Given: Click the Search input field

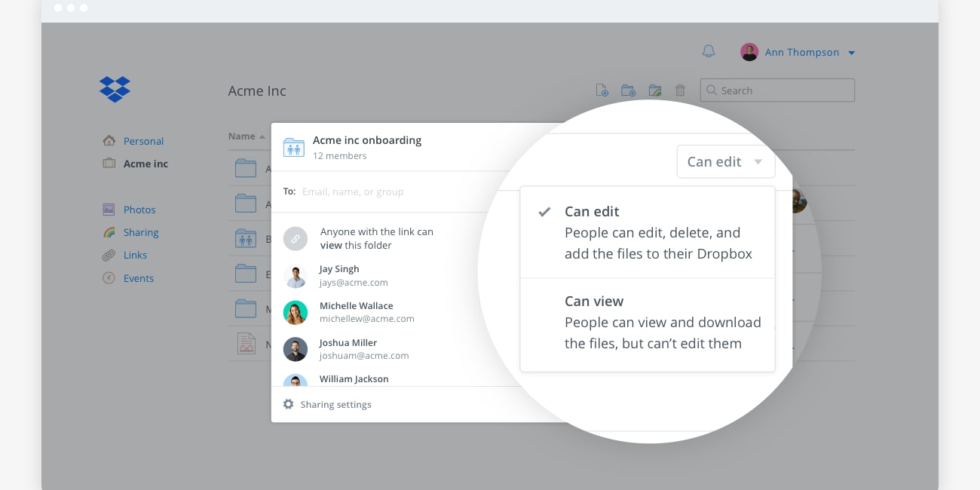Looking at the screenshot, I should pyautogui.click(x=784, y=90).
